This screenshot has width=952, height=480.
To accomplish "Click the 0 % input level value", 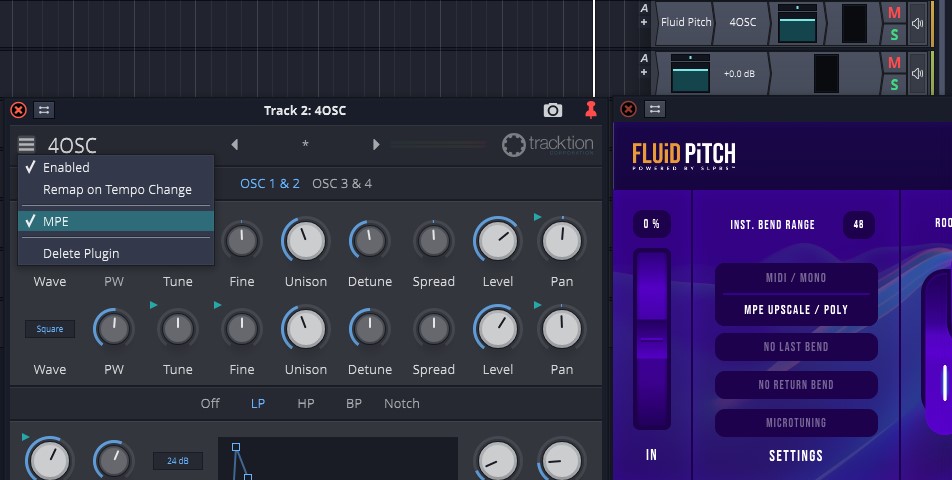I will [x=651, y=224].
